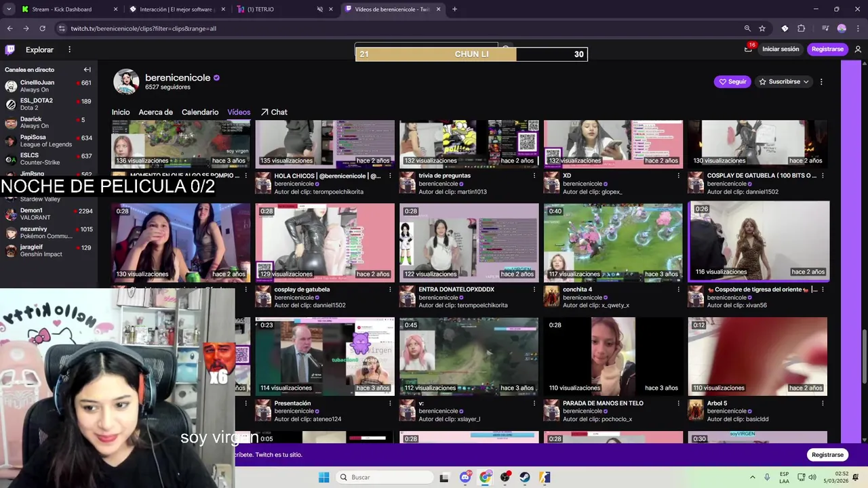Click the taskbar volume icon
Screen dimensions: 868x488
pos(813,477)
